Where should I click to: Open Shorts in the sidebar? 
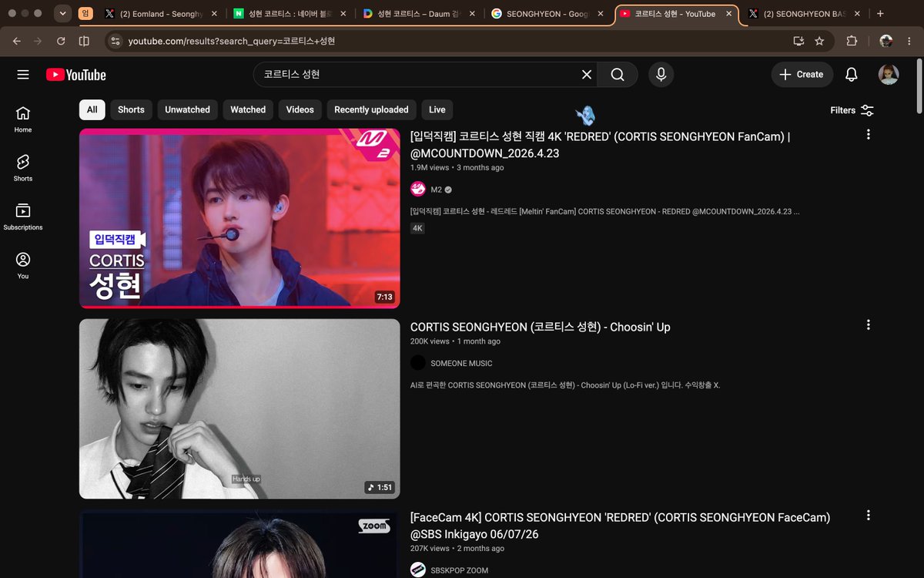coord(23,167)
